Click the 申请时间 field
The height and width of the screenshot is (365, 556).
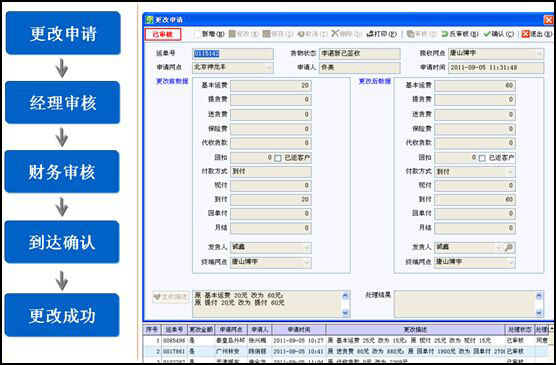[496, 67]
